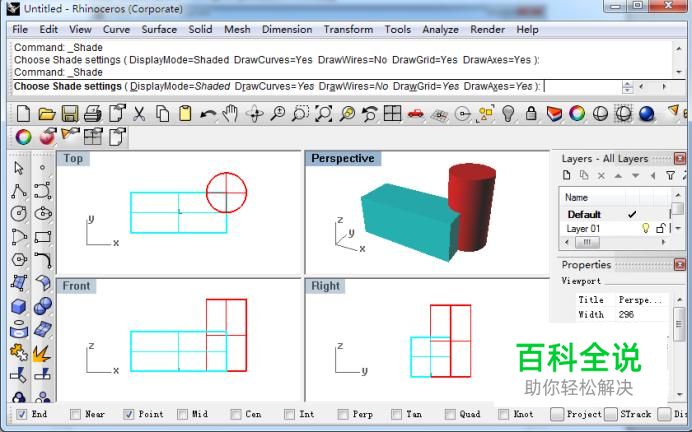Select the Polyline tool in the sidebar
Viewport: 692px width, 432px height.
19,191
